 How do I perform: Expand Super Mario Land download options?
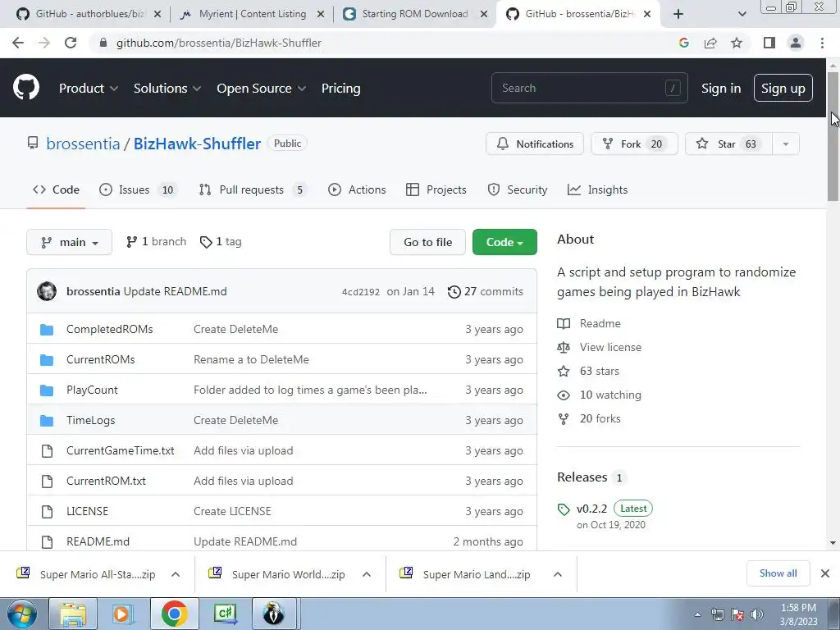coord(558,574)
